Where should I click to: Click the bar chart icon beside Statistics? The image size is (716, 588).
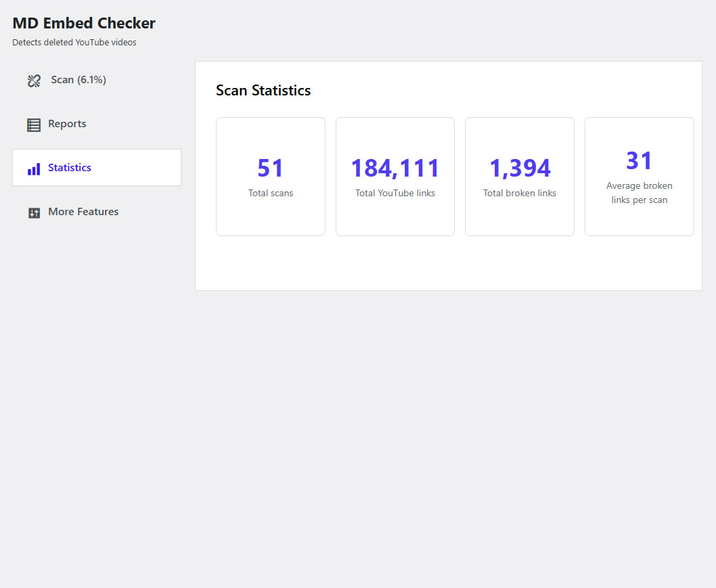click(33, 167)
